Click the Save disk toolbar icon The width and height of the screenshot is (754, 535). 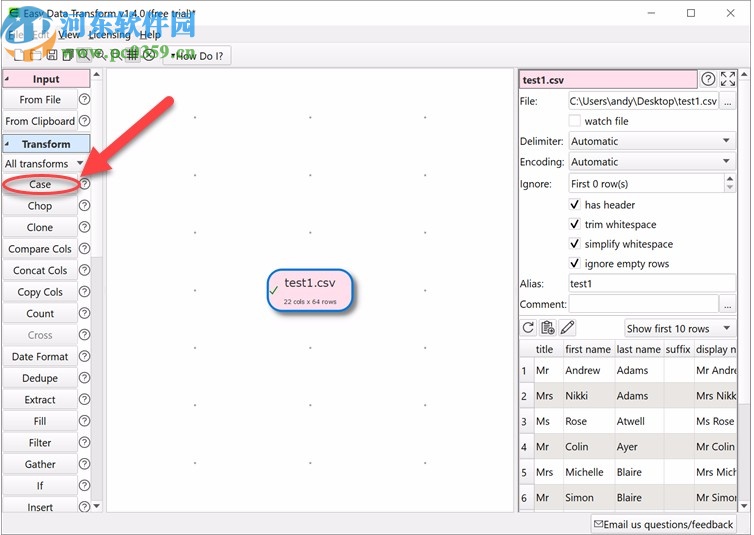[51, 55]
